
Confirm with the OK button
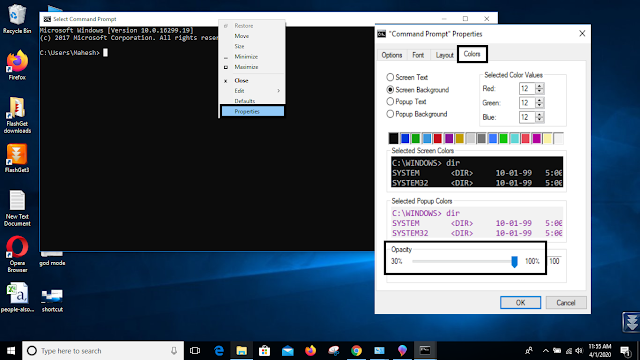click(520, 302)
